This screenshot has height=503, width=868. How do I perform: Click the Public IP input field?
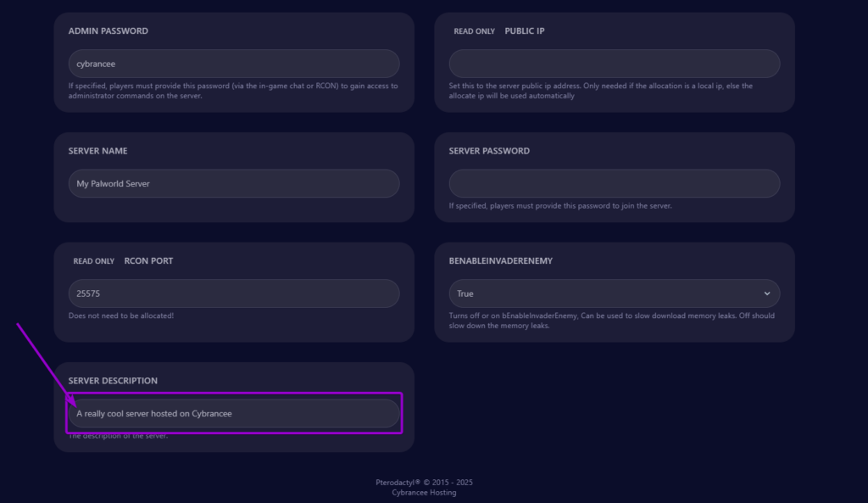tap(615, 64)
